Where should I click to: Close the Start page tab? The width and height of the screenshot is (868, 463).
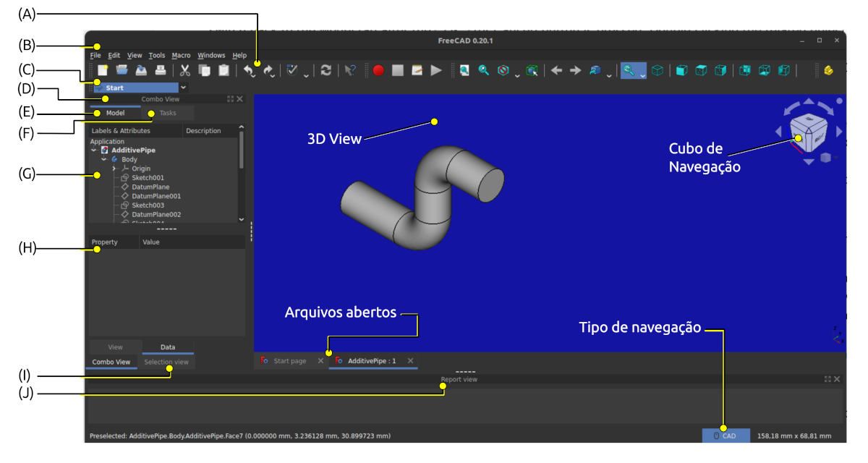pyautogui.click(x=320, y=360)
